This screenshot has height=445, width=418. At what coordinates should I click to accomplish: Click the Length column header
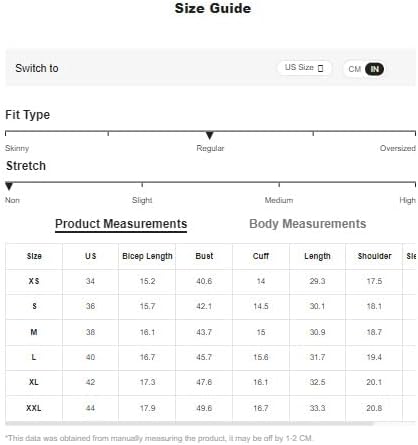pyautogui.click(x=317, y=256)
